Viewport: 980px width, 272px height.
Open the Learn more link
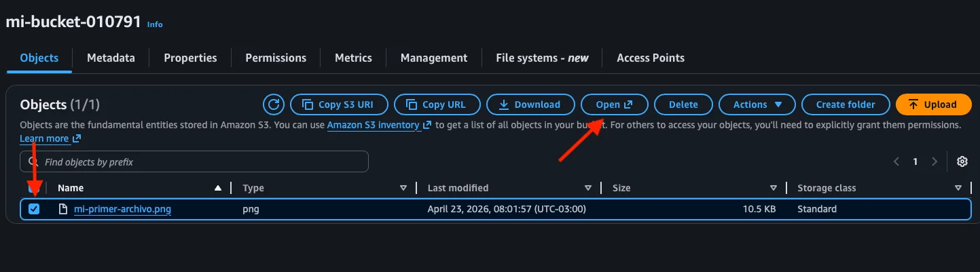tap(50, 138)
